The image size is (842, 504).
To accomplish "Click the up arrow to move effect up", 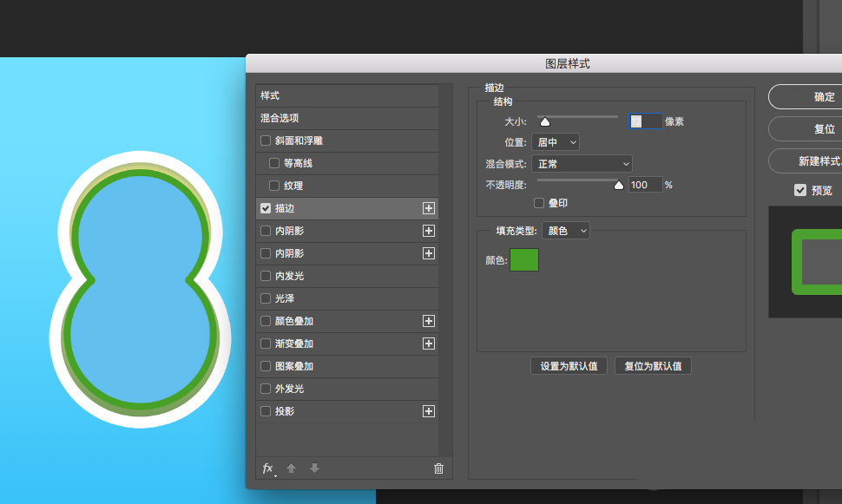I will tap(291, 468).
